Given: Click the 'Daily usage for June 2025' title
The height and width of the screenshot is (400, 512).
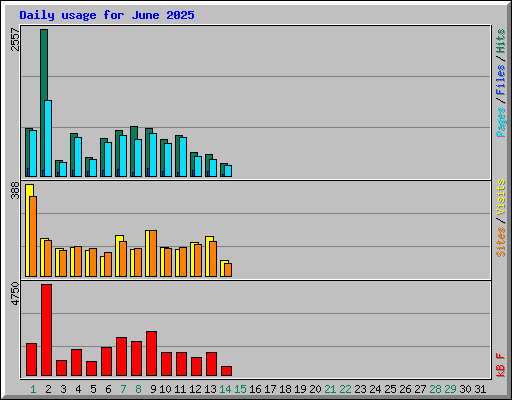Looking at the screenshot, I should point(107,15).
